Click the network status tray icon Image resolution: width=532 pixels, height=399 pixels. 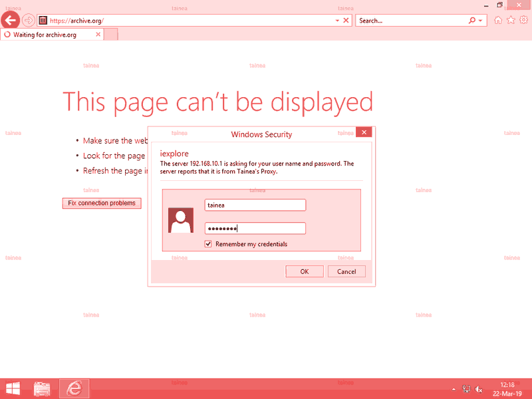[x=467, y=389]
